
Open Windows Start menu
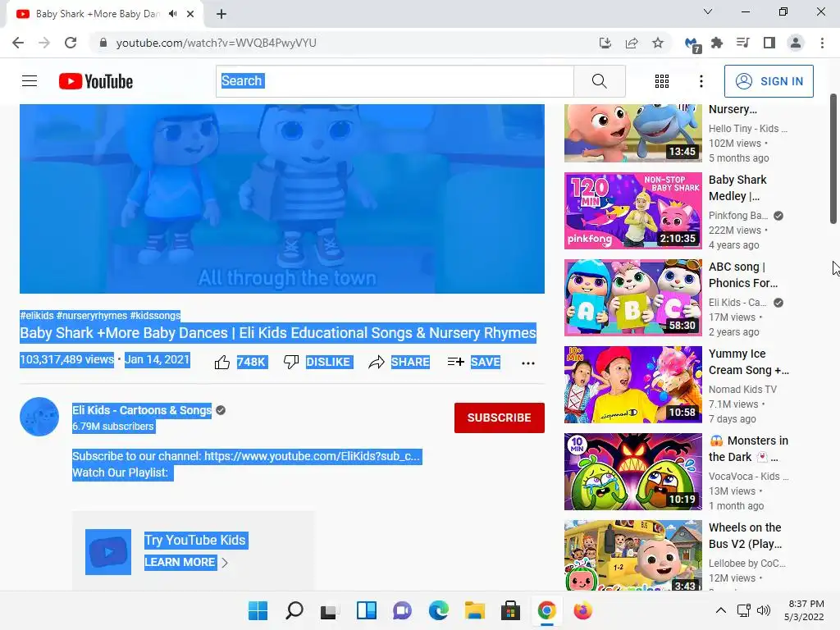(x=258, y=610)
